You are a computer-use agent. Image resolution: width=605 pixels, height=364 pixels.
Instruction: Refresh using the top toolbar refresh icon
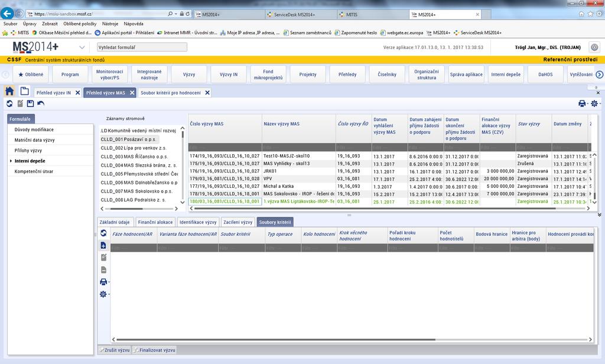pyautogui.click(x=9, y=103)
